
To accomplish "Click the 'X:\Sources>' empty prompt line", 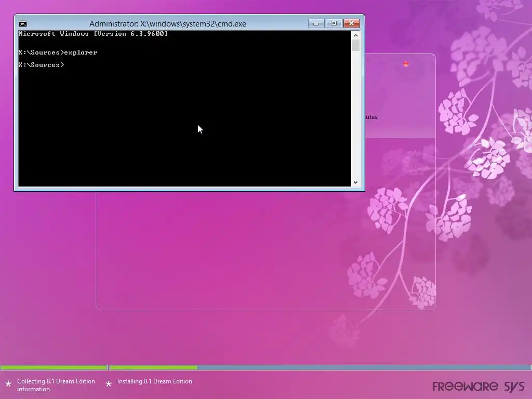I will (x=41, y=65).
